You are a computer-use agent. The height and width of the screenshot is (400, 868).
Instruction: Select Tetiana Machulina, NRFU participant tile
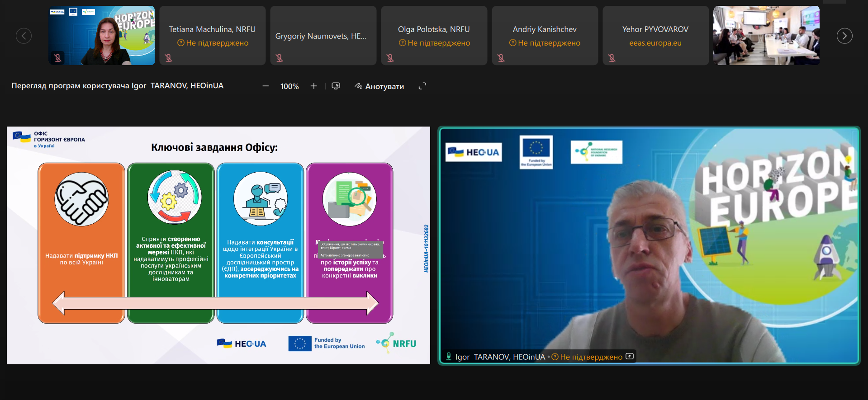213,35
